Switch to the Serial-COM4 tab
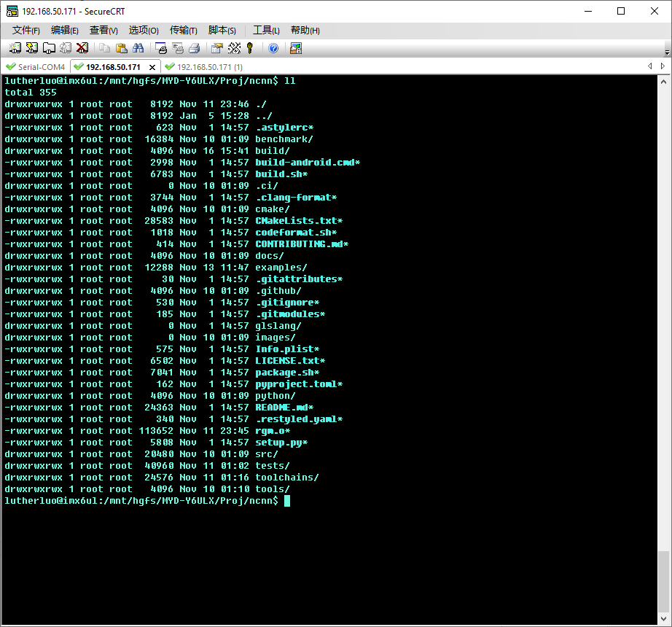Viewport: 672px width, 627px height. (x=35, y=66)
